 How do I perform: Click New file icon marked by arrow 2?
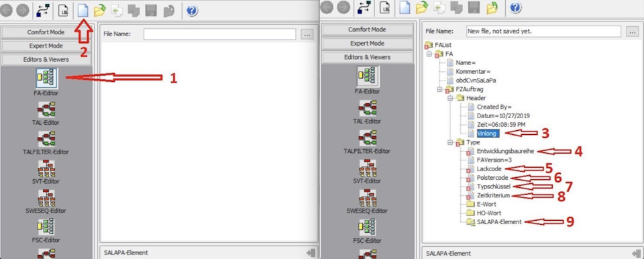[x=83, y=11]
